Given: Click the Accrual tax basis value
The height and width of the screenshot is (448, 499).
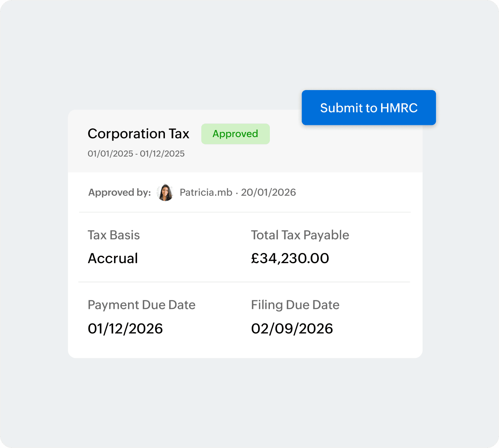Looking at the screenshot, I should 113,258.
